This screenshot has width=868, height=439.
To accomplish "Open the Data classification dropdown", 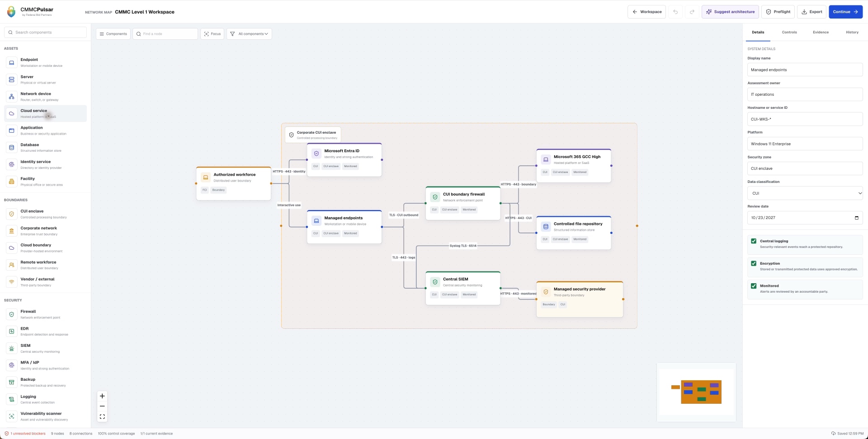I will (x=805, y=193).
